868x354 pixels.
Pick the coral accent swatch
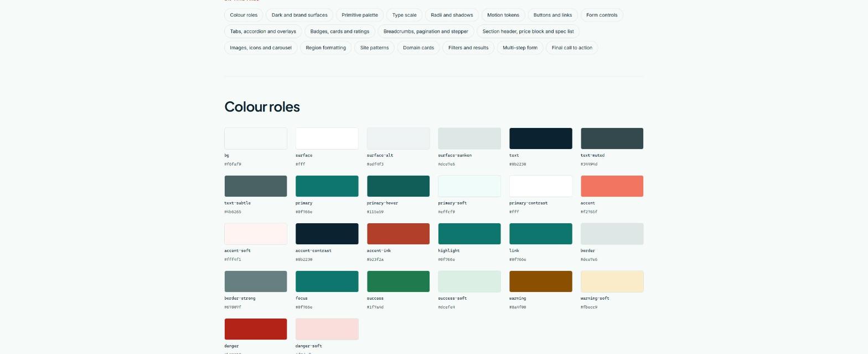click(612, 186)
